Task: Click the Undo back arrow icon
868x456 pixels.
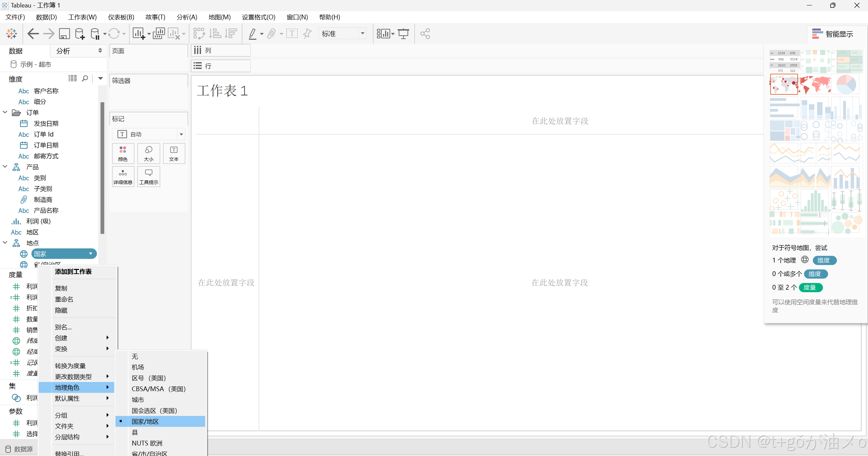Action: (x=33, y=34)
